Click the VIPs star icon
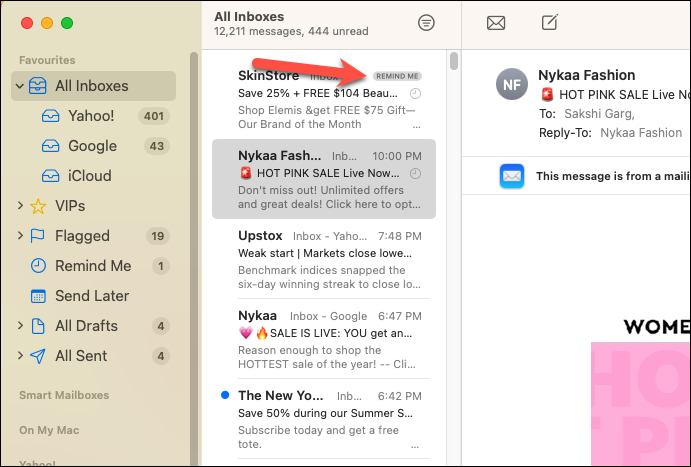The image size is (691, 467). pos(38,206)
